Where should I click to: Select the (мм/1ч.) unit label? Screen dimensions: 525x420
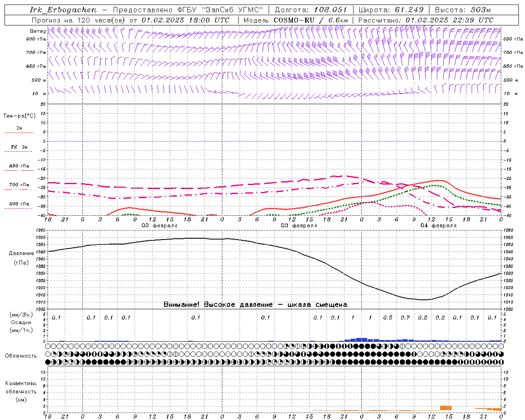[21, 330]
